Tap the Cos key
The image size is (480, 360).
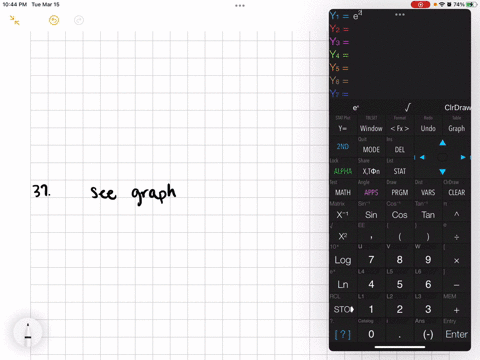[400, 215]
